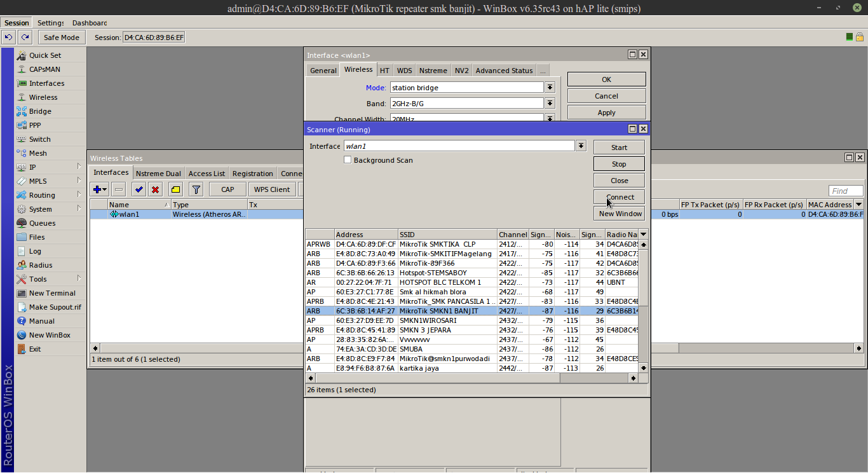Stop the running scan
The width and height of the screenshot is (868, 473).
pos(618,163)
